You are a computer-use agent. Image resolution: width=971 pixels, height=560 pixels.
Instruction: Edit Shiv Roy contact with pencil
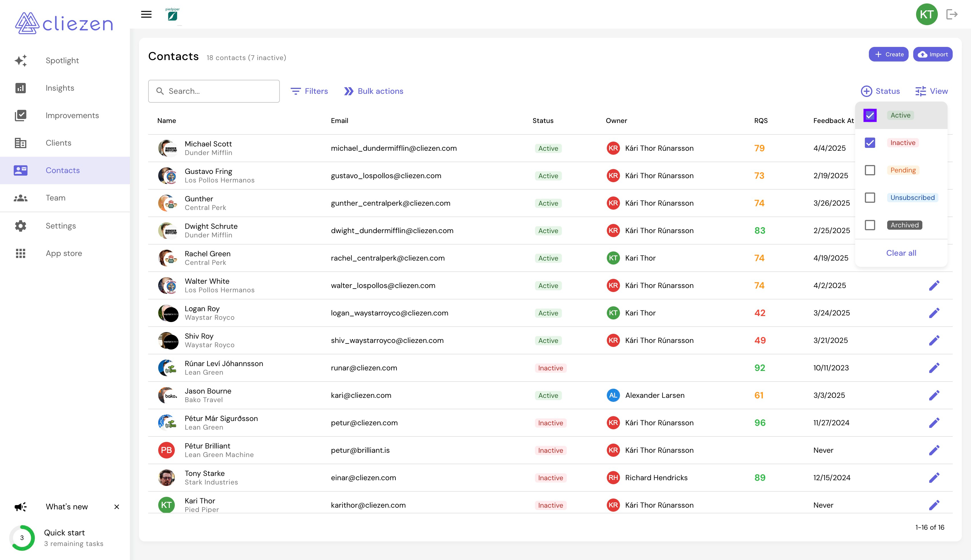pos(934,340)
